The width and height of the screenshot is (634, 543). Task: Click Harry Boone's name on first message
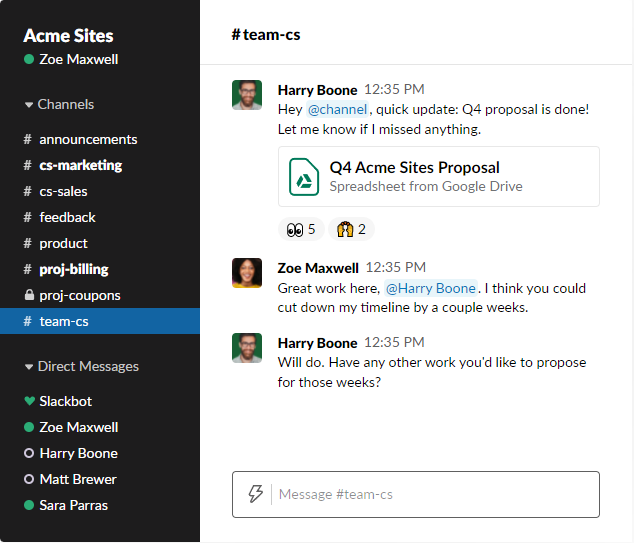click(317, 90)
